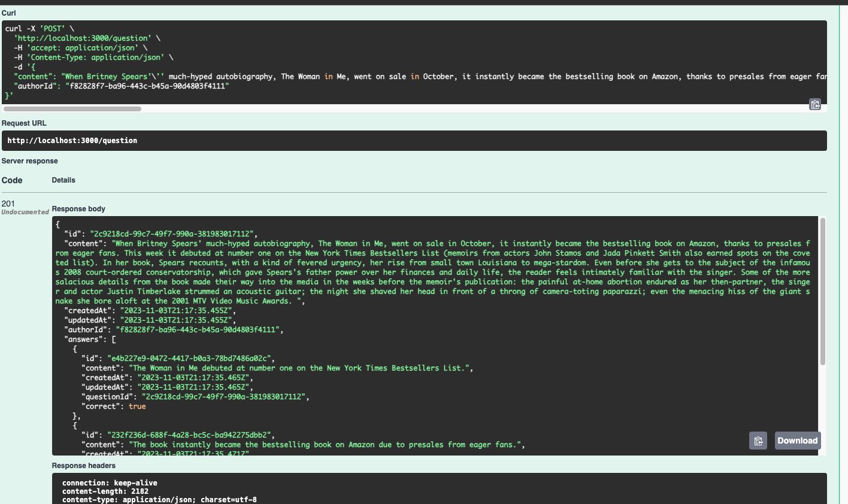Click the Details column header
The image size is (848, 504).
pyautogui.click(x=63, y=180)
